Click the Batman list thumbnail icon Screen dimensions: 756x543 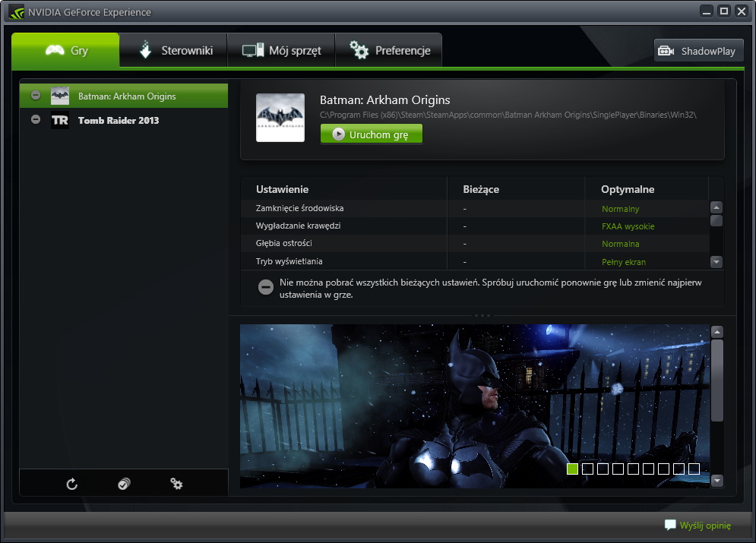tap(60, 96)
